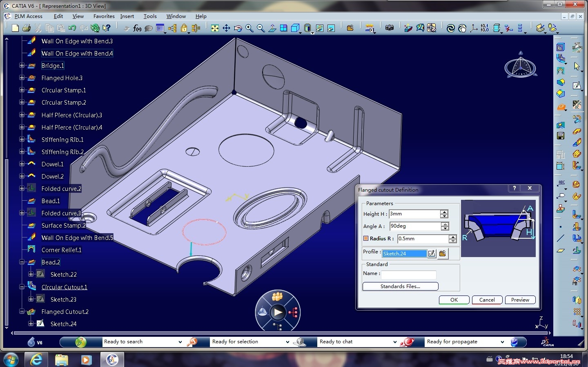Collapse the Flanged Cutout.2 tree node
The height and width of the screenshot is (367, 588).
coord(22,311)
